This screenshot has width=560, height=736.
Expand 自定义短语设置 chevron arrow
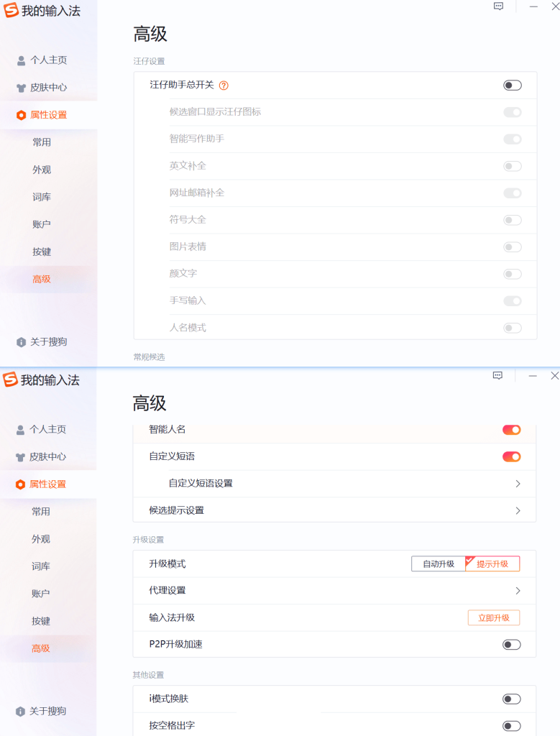click(x=518, y=484)
